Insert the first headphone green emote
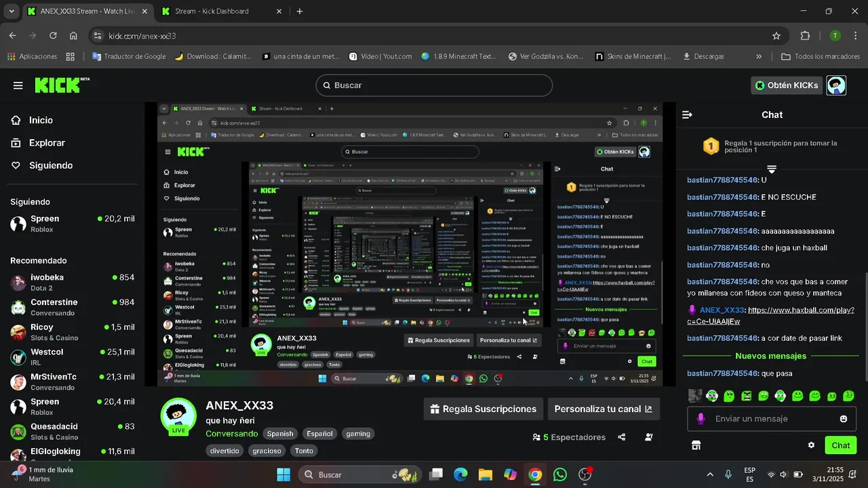This screenshot has width=868, height=488. (712, 396)
